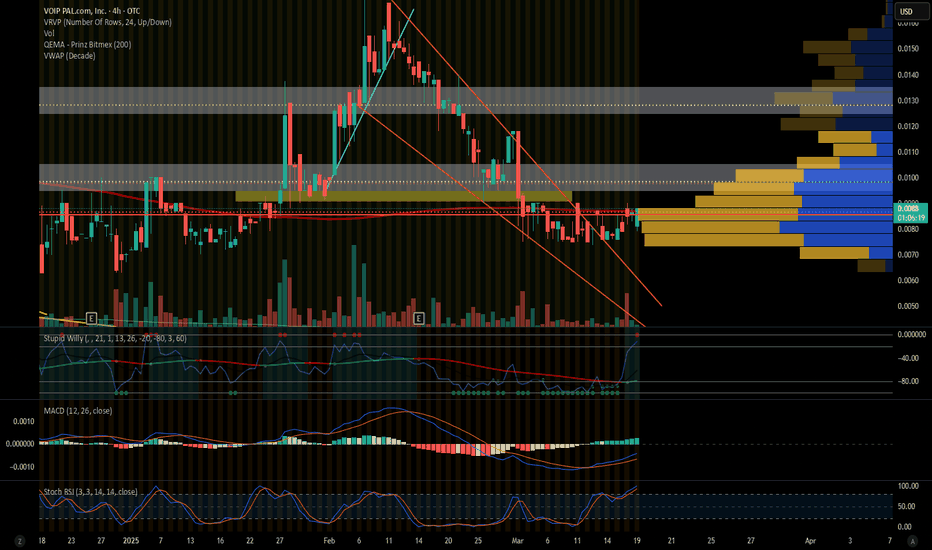Image resolution: width=932 pixels, height=550 pixels.
Task: Click the Z timezone icon beside the time axis
Action: click(20, 541)
